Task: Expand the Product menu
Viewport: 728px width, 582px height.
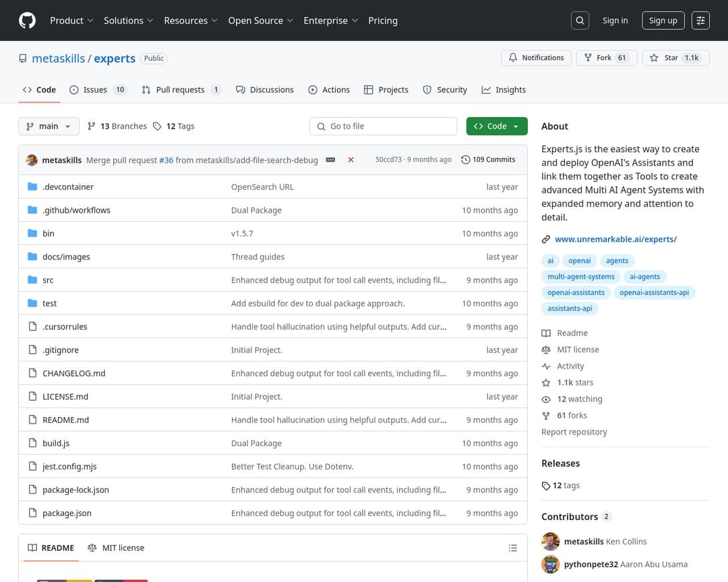Action: tap(71, 20)
